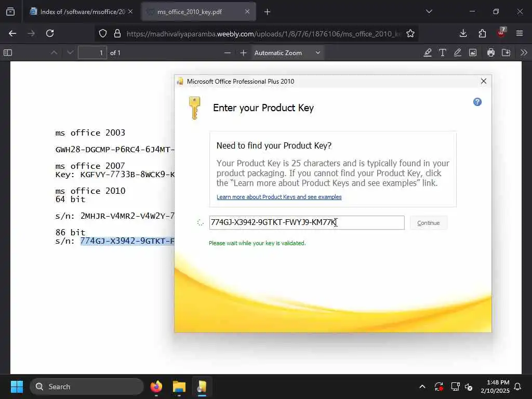Screen dimensions: 532x399
Task: Open the Windows Start menu
Action: coord(17,387)
